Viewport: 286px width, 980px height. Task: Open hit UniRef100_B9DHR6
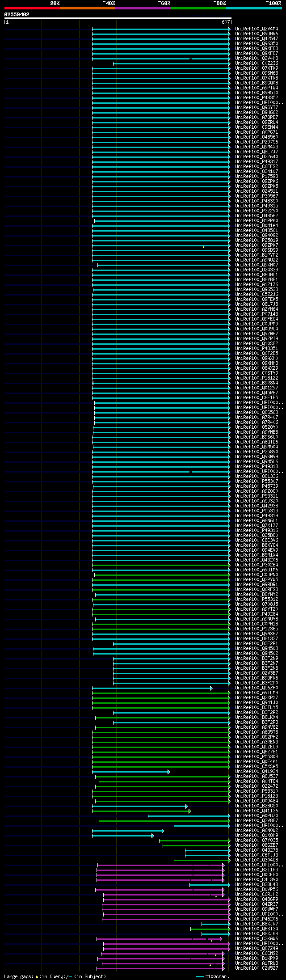click(257, 34)
